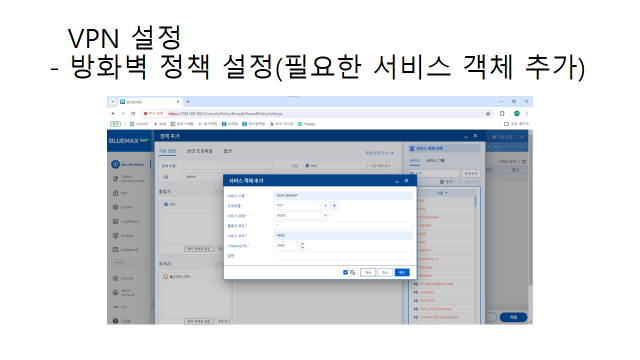Click the service search box in object panel
This screenshot has width=640, height=360.
(435, 173)
